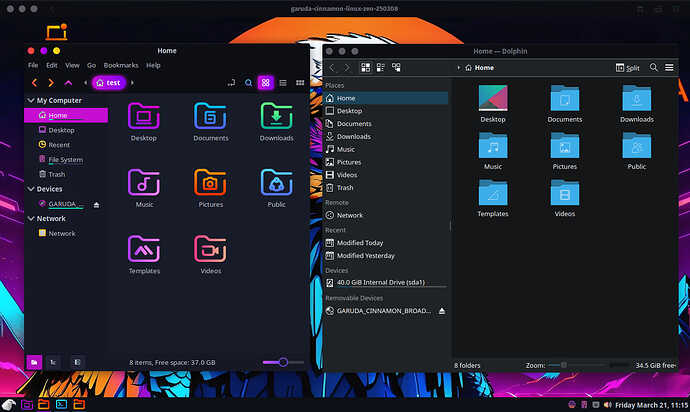Viewport: 690px width, 412px height.
Task: Select the Pictures folder icon in Nemo
Action: pyautogui.click(x=210, y=183)
